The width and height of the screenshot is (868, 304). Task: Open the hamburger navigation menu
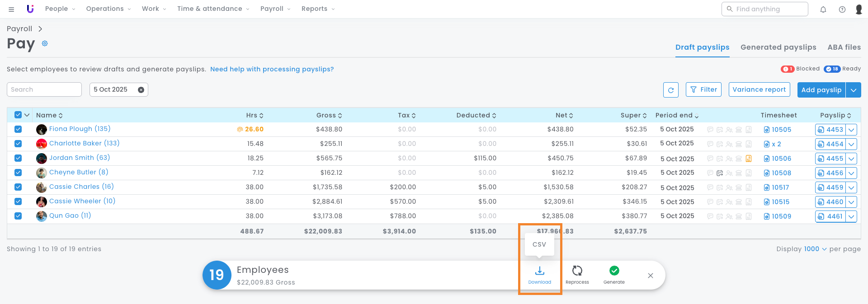point(11,9)
